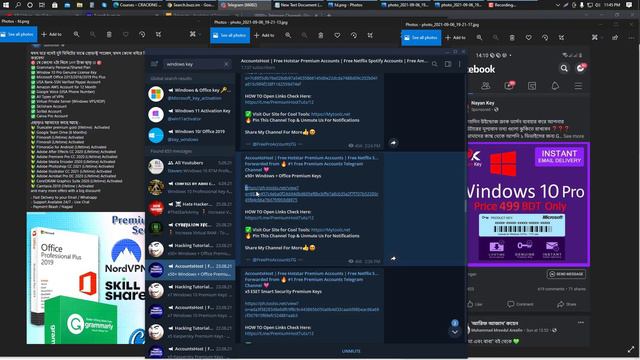Click the taskbar clock showing 11:45 PM

point(613,5)
